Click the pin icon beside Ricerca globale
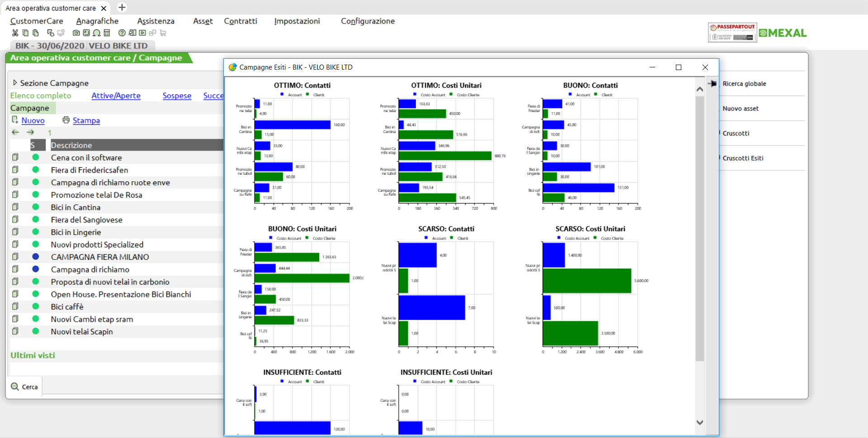The image size is (868, 438). click(712, 84)
